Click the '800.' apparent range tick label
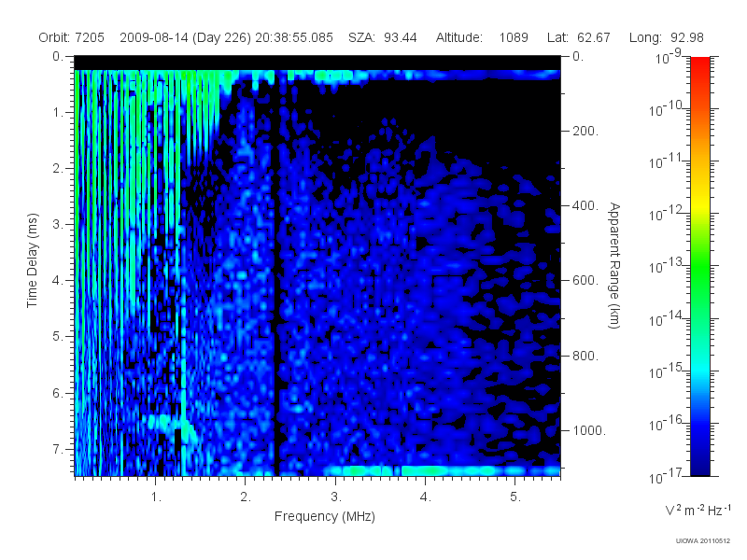 click(x=585, y=356)
